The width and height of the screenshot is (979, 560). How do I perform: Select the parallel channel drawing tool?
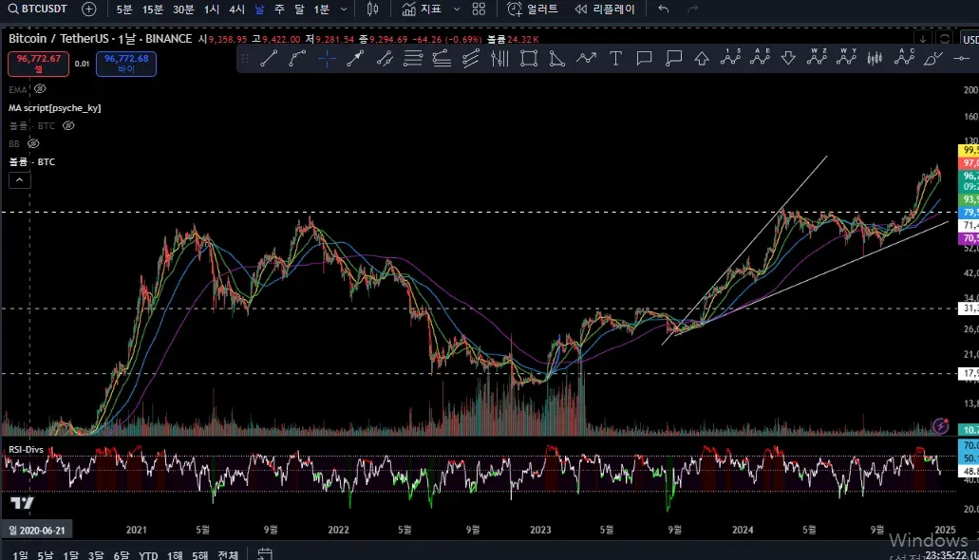pos(385,59)
